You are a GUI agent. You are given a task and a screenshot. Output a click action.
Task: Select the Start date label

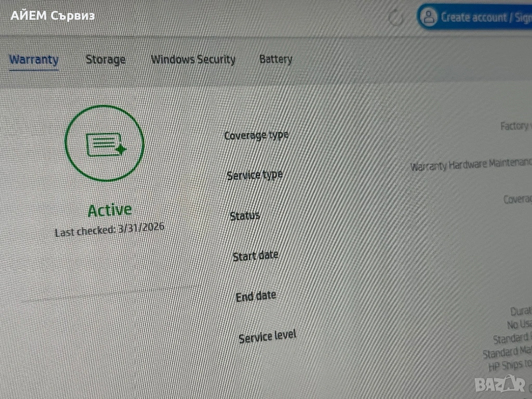point(255,256)
